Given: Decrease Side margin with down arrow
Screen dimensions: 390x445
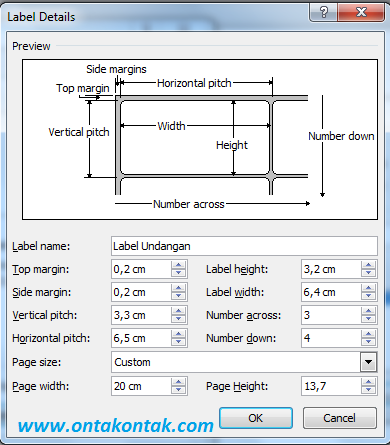Looking at the screenshot, I should click(179, 296).
